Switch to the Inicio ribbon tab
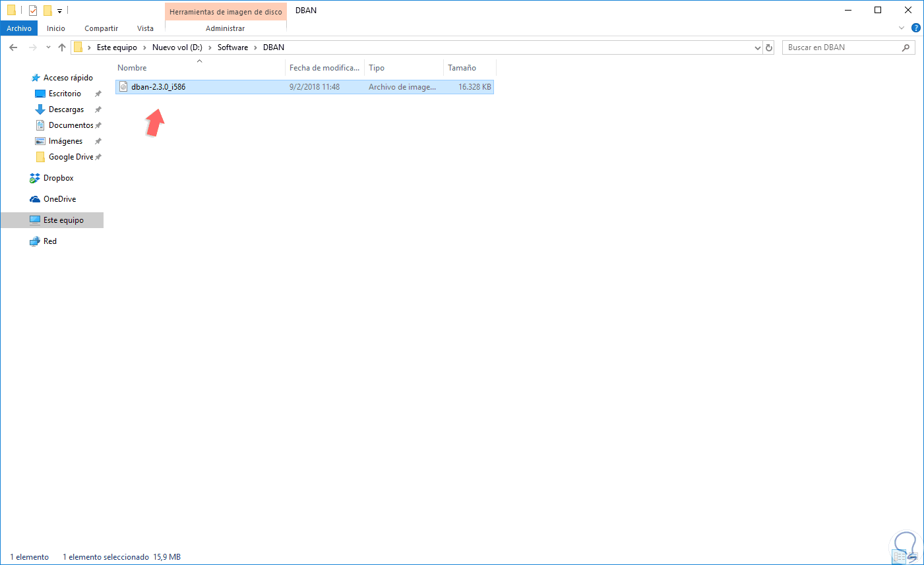924x565 pixels. tap(56, 28)
